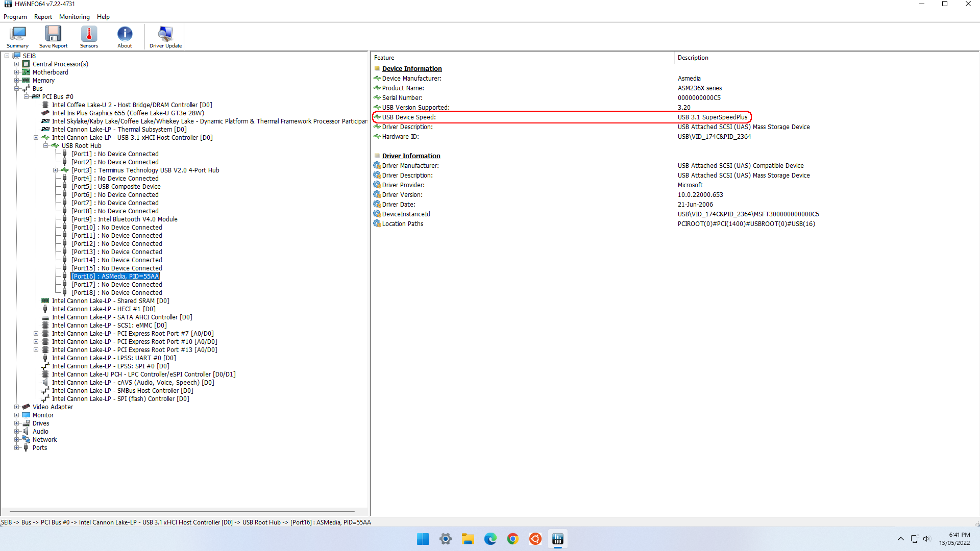Open Settings gear in taskbar
The width and height of the screenshot is (980, 551).
446,539
